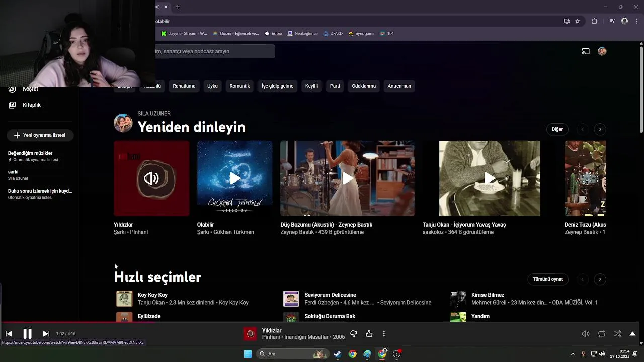Dislike the song Yıldızlar in player bar
644x362 pixels.
pyautogui.click(x=354, y=334)
